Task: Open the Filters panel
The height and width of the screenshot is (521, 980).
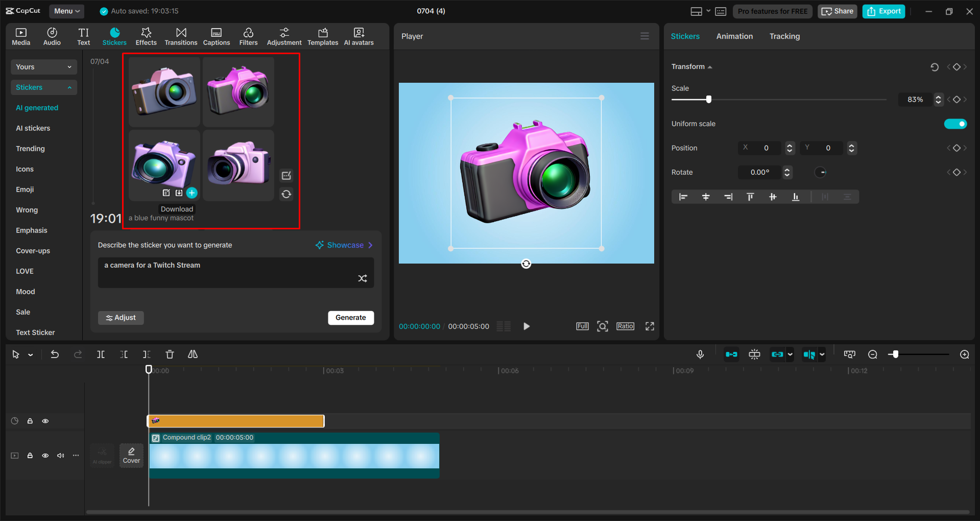Action: pos(248,36)
